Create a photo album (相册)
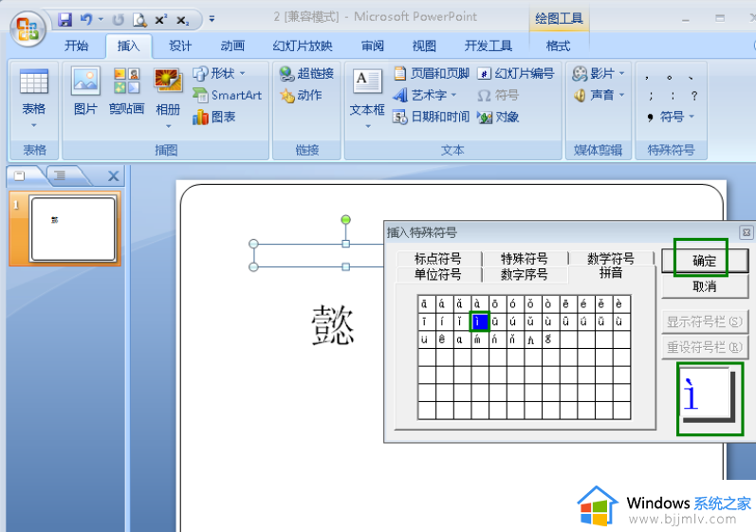 [x=168, y=99]
